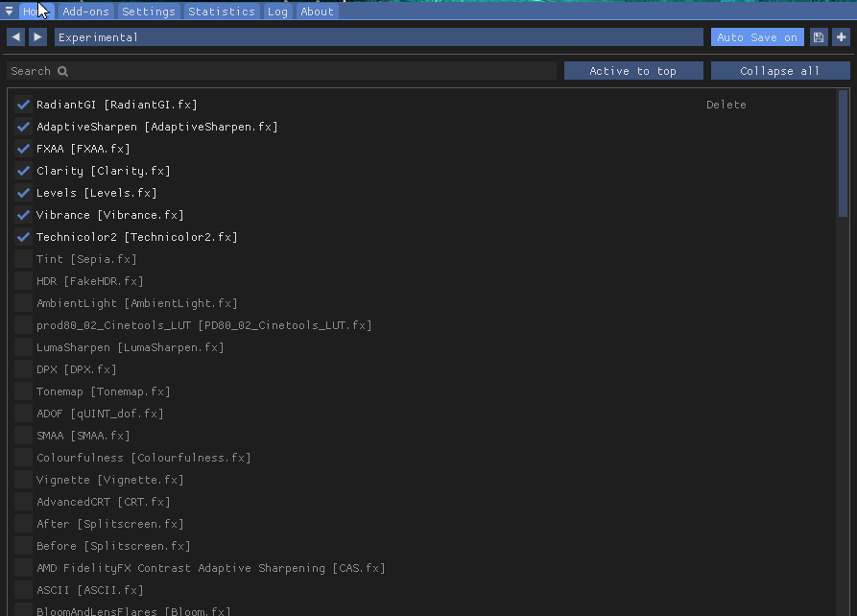Enable the AdvancedCRT [CRT.fx] checkbox
Screen dimensions: 857x616
coord(23,502)
